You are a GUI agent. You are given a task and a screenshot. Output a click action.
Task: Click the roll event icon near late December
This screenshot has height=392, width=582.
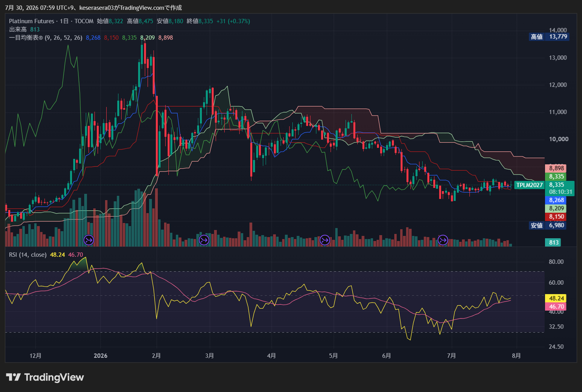89,239
